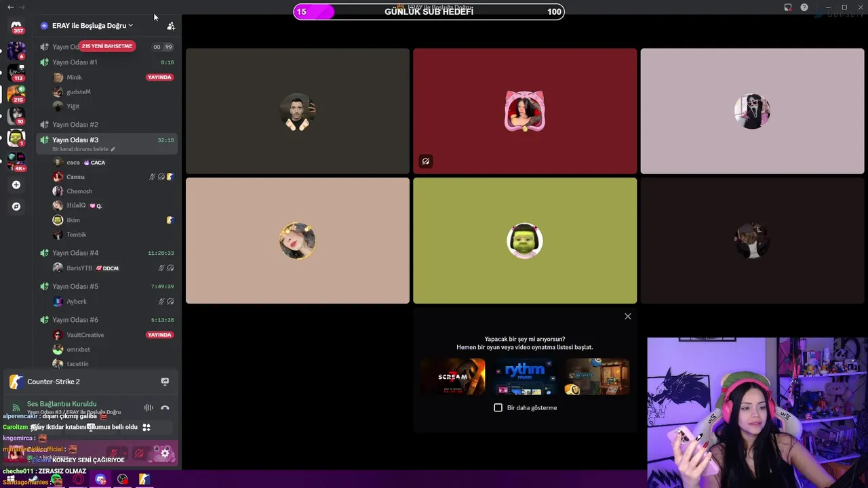868x488 pixels.
Task: Open Steam from the taskbar
Action: click(x=34, y=479)
